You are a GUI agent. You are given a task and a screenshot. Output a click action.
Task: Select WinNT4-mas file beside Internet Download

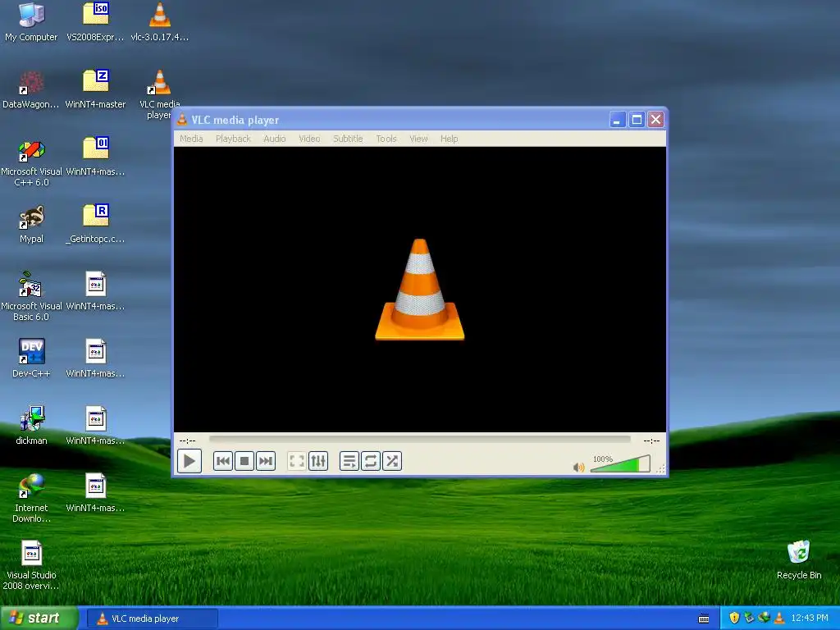[x=95, y=493]
